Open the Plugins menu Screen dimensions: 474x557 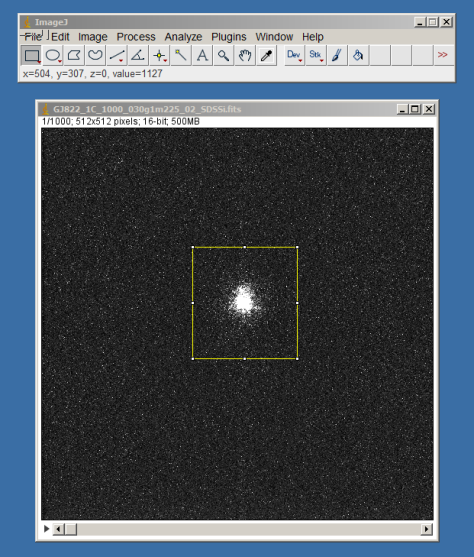click(228, 37)
